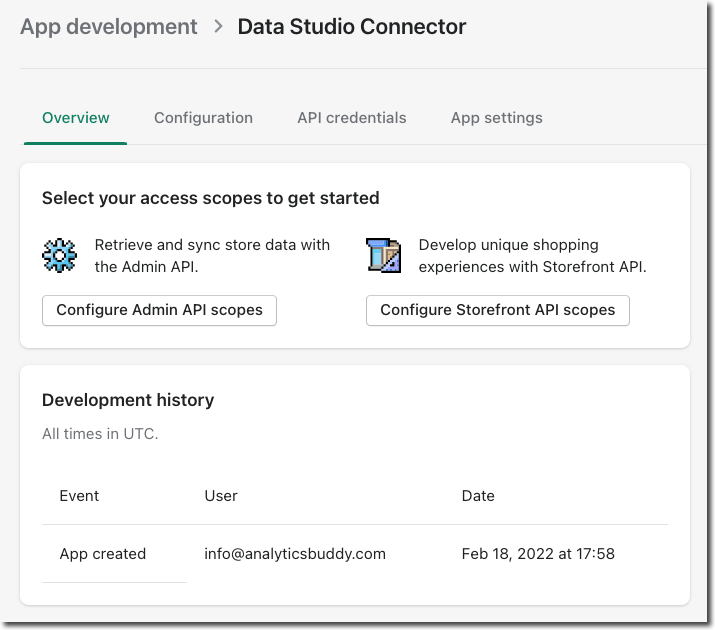Select the Overview tab
715x630 pixels.
click(75, 118)
